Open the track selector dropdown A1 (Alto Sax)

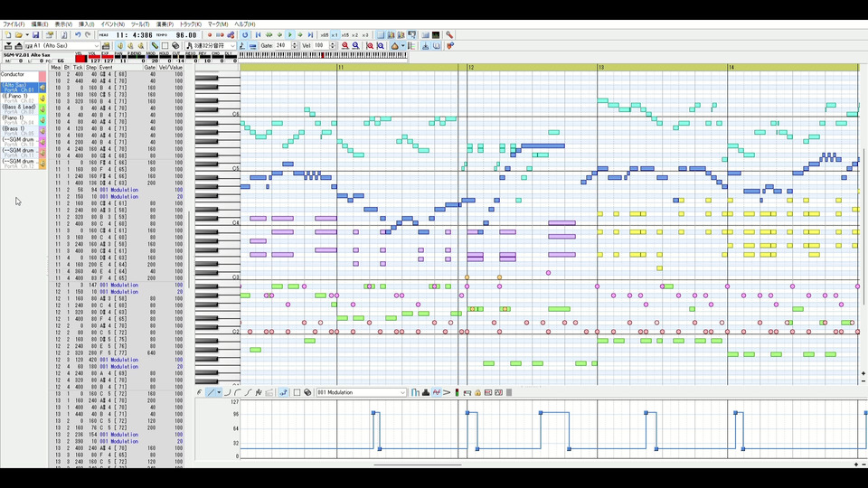(62, 46)
